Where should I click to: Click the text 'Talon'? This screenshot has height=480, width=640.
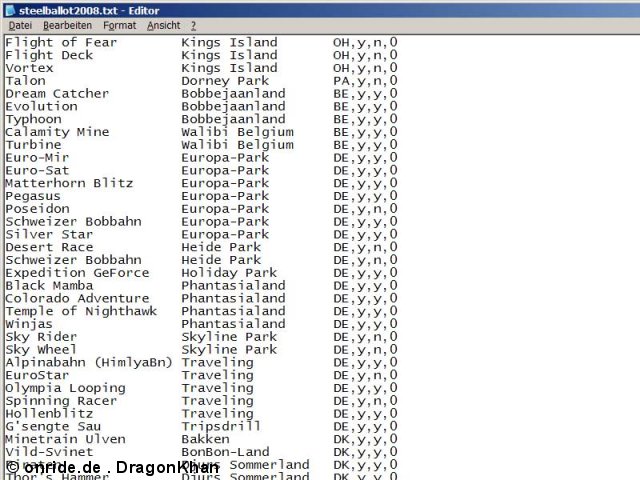point(25,81)
